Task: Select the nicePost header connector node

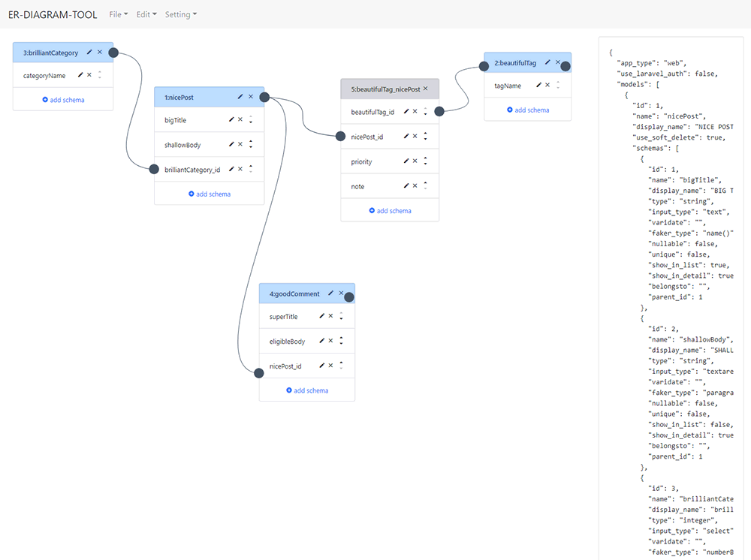Action: (x=264, y=97)
